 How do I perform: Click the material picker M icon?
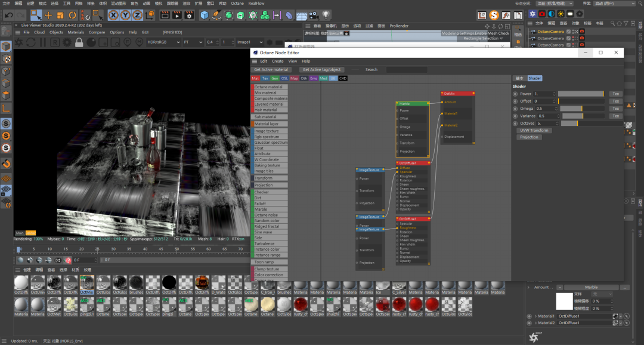139,42
